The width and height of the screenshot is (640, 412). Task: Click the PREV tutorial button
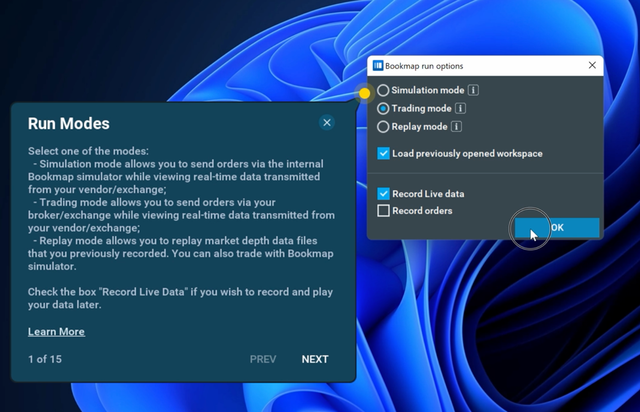click(263, 359)
